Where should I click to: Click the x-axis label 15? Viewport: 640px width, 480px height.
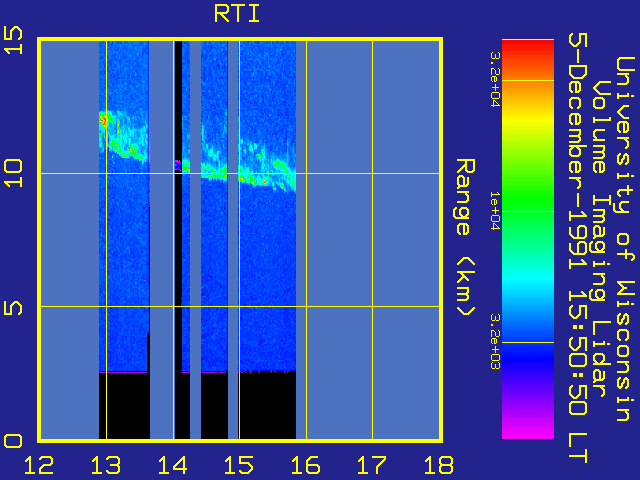click(x=239, y=465)
